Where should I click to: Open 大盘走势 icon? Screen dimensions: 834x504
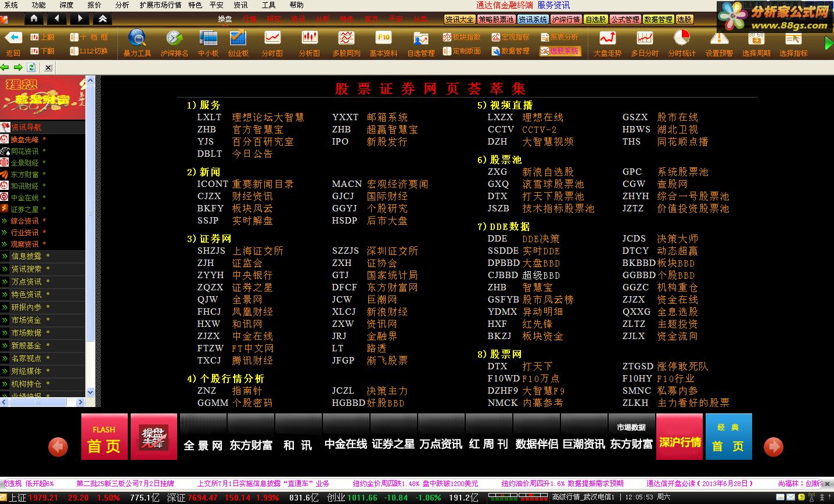607,38
